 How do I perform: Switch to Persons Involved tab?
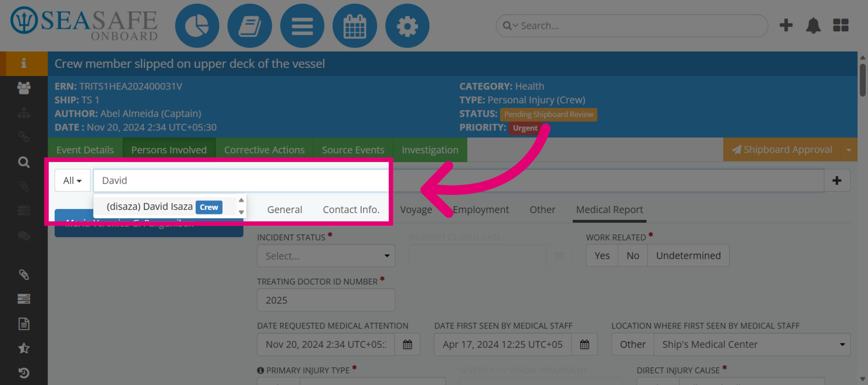pos(169,150)
